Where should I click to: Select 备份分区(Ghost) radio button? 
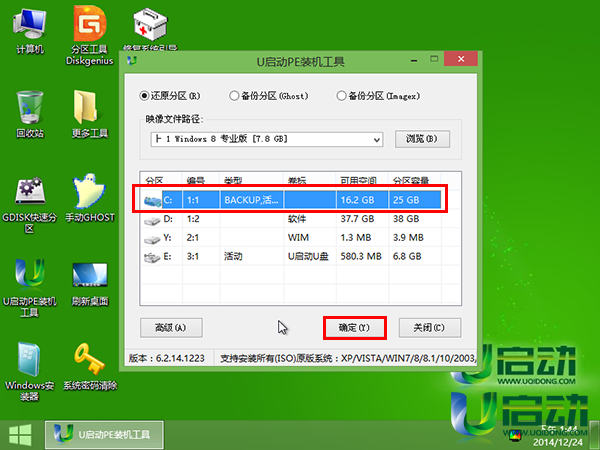tap(234, 96)
